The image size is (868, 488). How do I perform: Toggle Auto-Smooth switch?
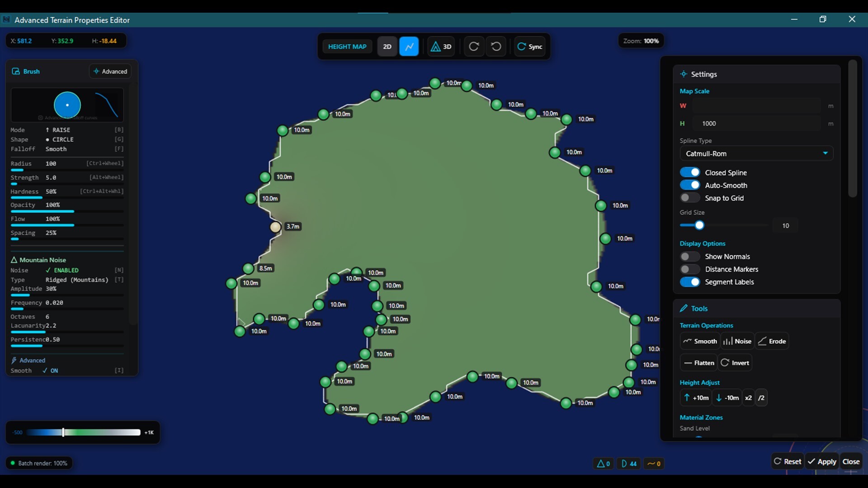[x=689, y=185]
